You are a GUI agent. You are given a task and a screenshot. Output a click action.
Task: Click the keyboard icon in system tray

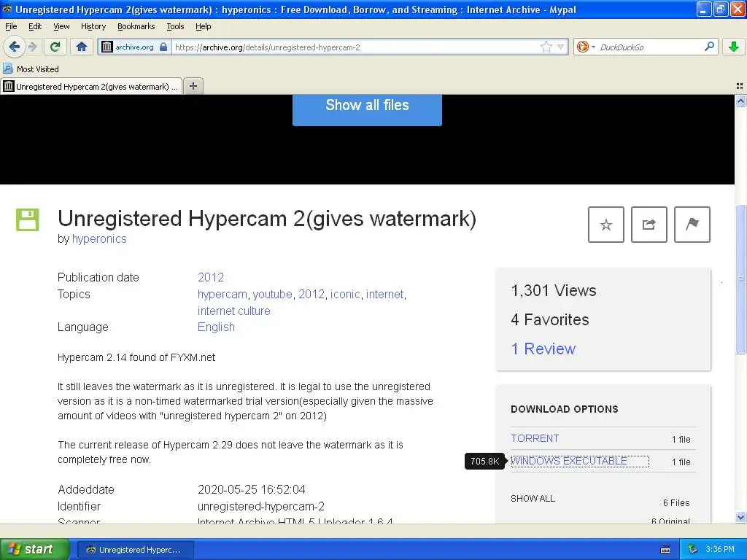pyautogui.click(x=665, y=550)
